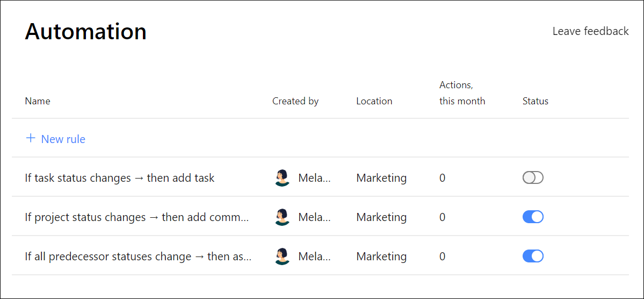Disable the 'If project status changes' rule toggle
The image size is (644, 299).
[x=533, y=217]
